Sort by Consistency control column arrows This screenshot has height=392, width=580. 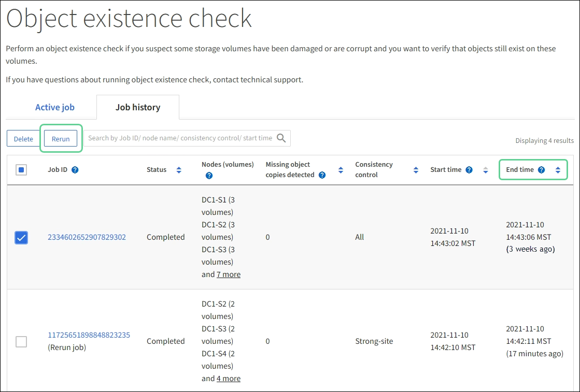(416, 170)
